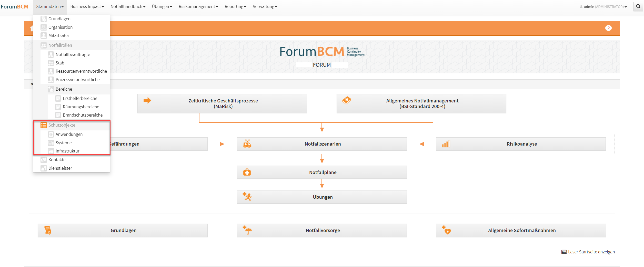Choose Räumungsbereiche menu entry
The height and width of the screenshot is (267, 644).
79,107
